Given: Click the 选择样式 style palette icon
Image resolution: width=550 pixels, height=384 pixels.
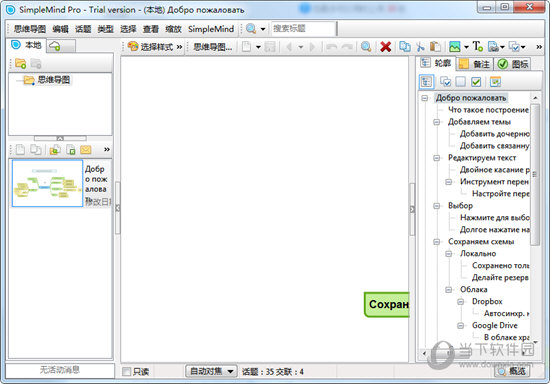Looking at the screenshot, I should click(x=133, y=46).
